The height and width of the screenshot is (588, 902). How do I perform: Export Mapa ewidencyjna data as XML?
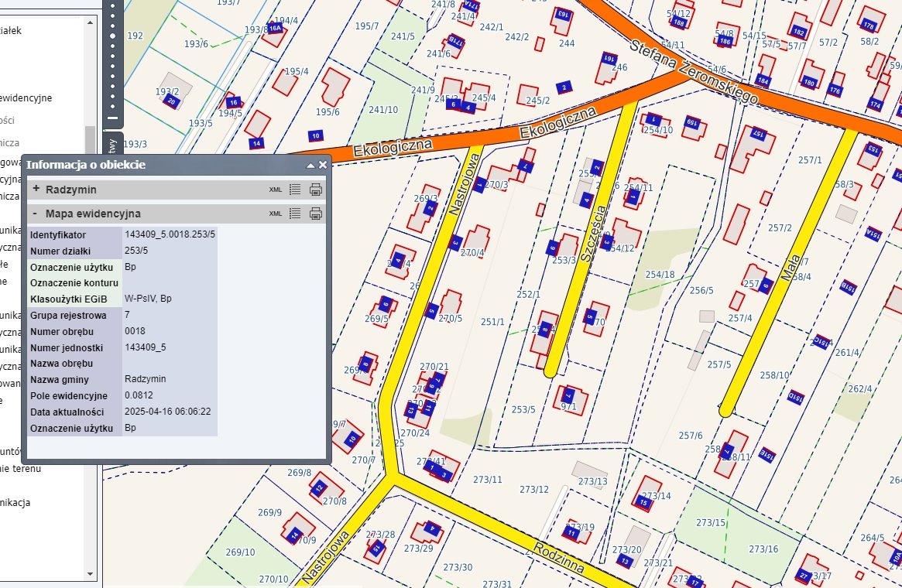pyautogui.click(x=276, y=214)
